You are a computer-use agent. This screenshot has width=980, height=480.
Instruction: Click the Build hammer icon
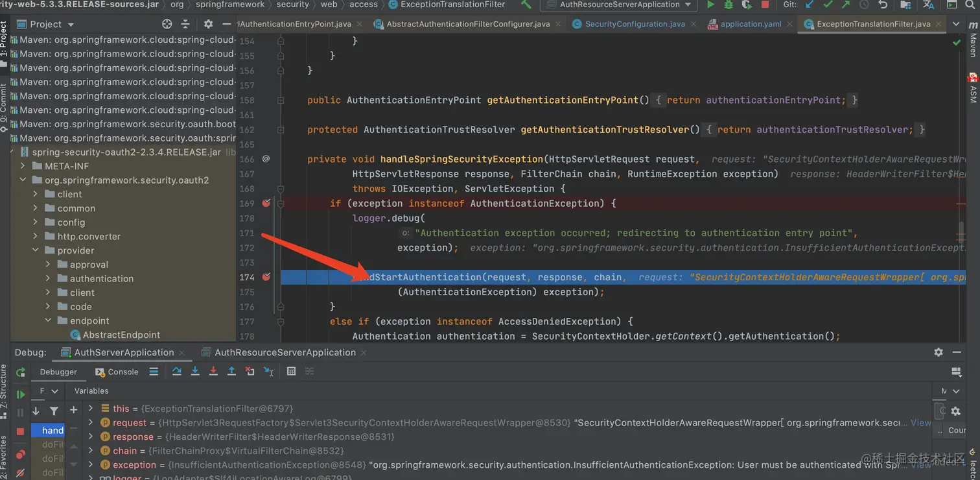click(x=526, y=5)
